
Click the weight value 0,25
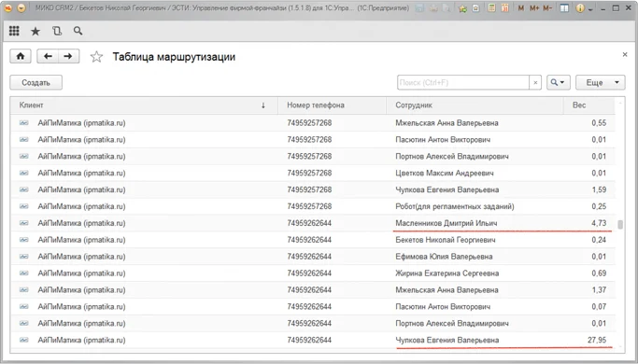[x=599, y=206]
